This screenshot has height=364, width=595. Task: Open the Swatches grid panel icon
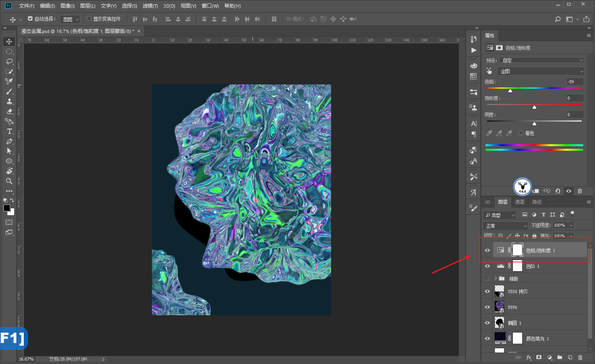(473, 76)
